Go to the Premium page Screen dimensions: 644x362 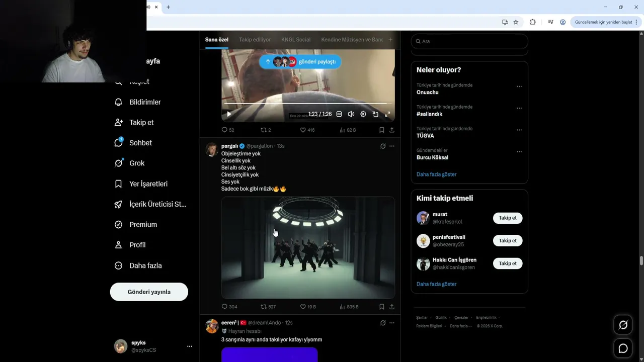pos(136,224)
